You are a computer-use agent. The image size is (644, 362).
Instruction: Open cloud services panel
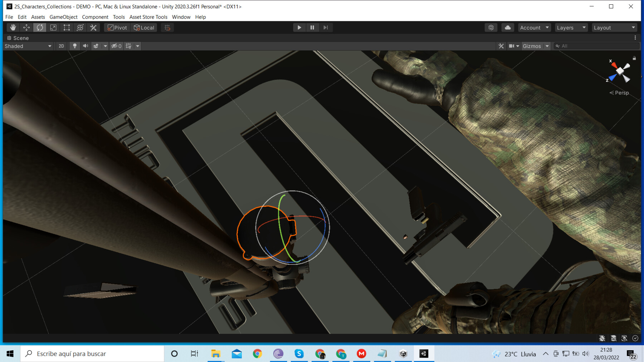508,28
